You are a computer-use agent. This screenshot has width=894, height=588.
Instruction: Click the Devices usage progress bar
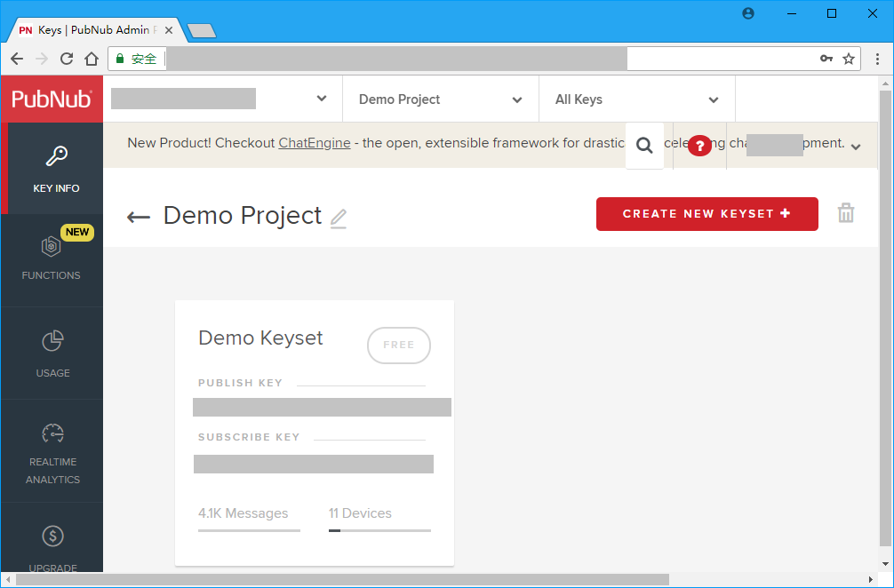(379, 530)
